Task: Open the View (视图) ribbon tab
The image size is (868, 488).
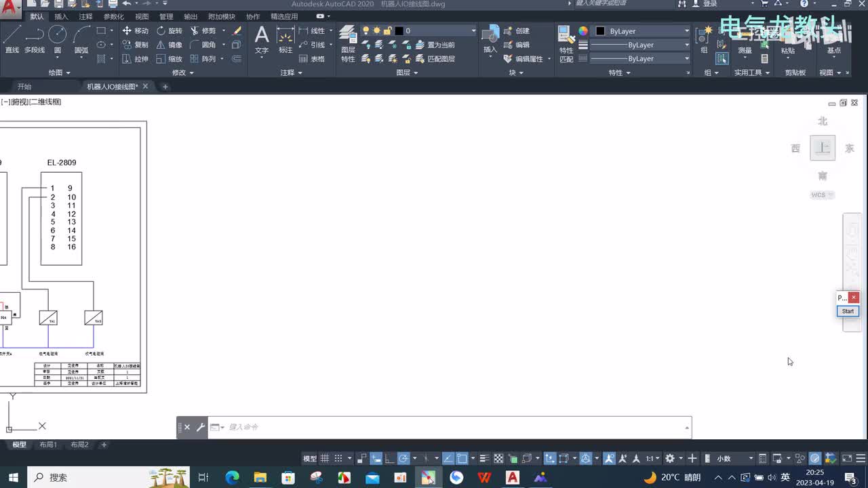Action: click(142, 16)
